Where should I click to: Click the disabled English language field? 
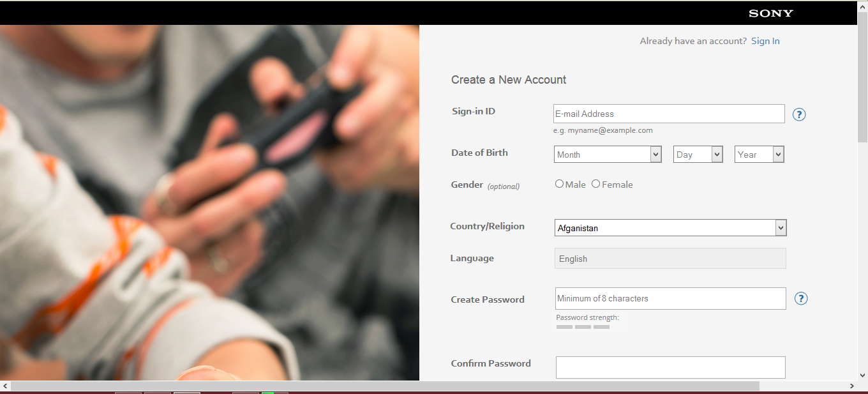pyautogui.click(x=671, y=259)
